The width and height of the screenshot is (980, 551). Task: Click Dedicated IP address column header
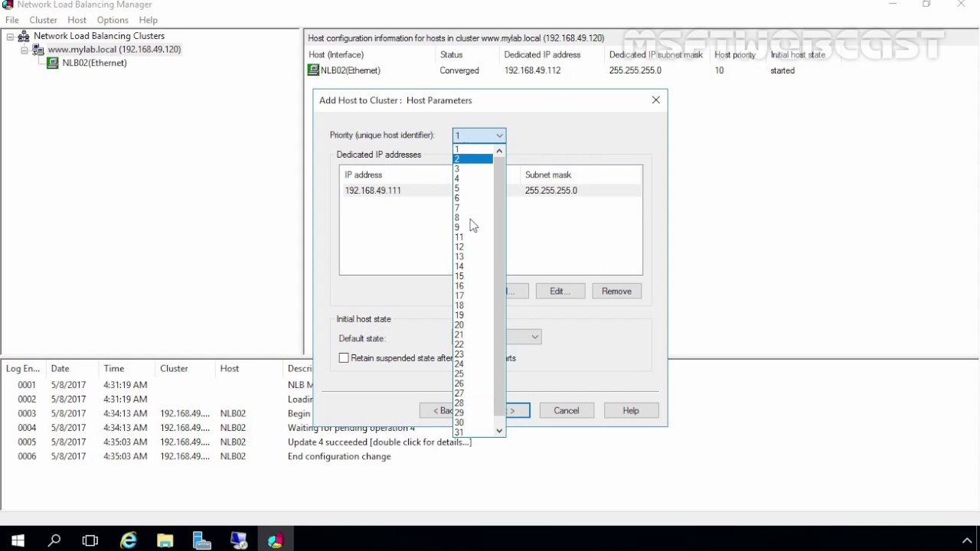[x=553, y=55]
